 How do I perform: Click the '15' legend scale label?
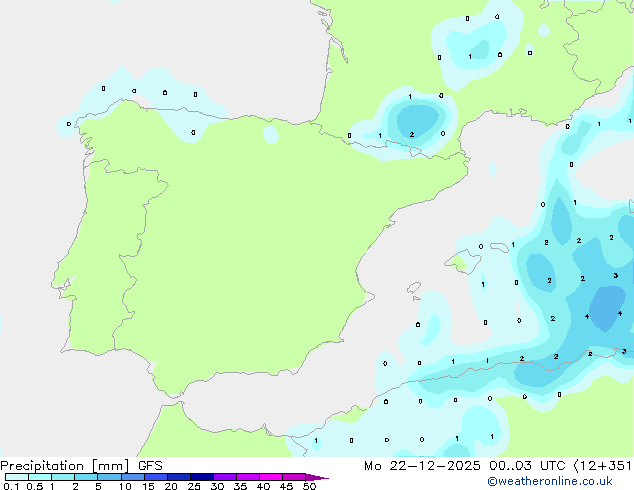pos(148,486)
